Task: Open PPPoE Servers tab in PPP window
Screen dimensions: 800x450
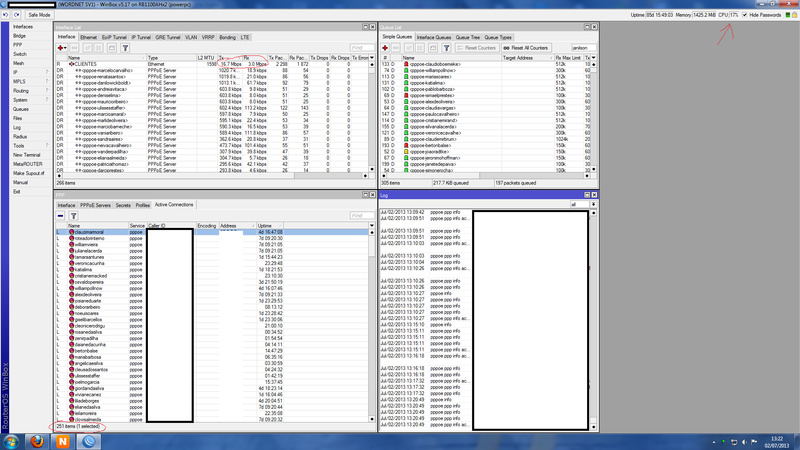Action: 95,205
